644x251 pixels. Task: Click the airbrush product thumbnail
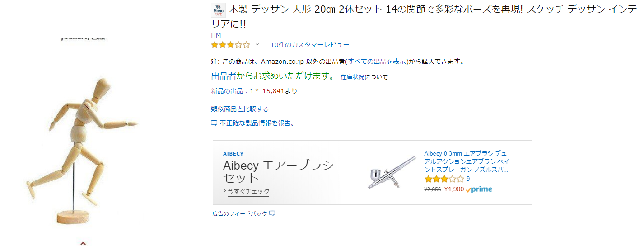tap(392, 172)
